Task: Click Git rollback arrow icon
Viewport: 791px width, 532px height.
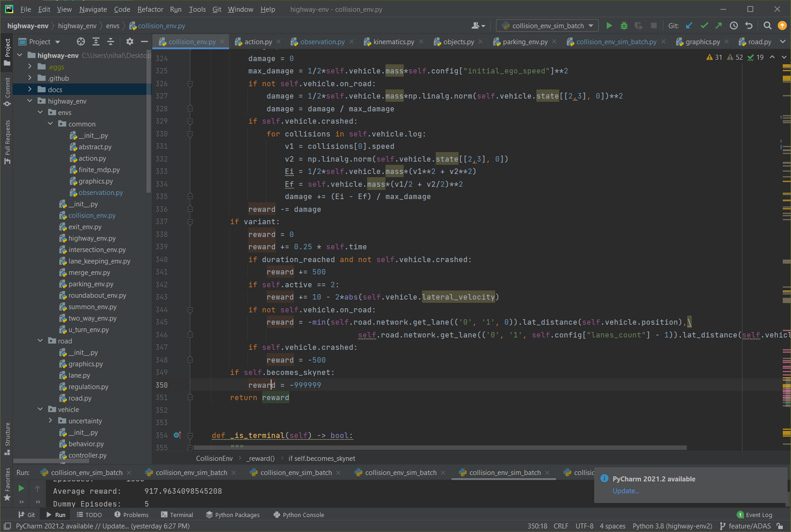Action: pos(749,26)
